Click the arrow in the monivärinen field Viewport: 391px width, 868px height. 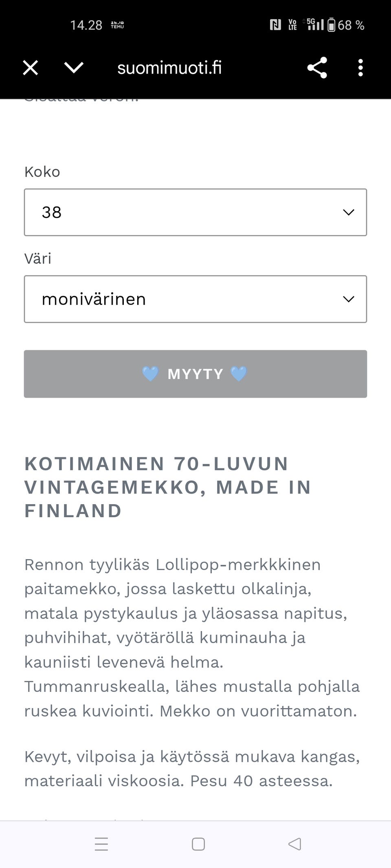[348, 299]
